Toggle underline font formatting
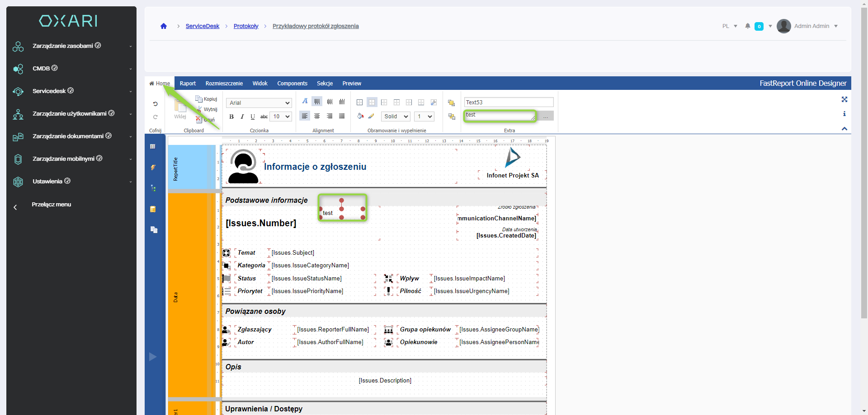 (x=253, y=117)
